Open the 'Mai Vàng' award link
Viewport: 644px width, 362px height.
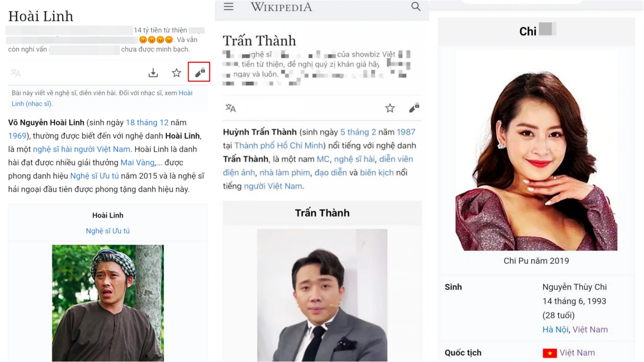click(x=137, y=162)
